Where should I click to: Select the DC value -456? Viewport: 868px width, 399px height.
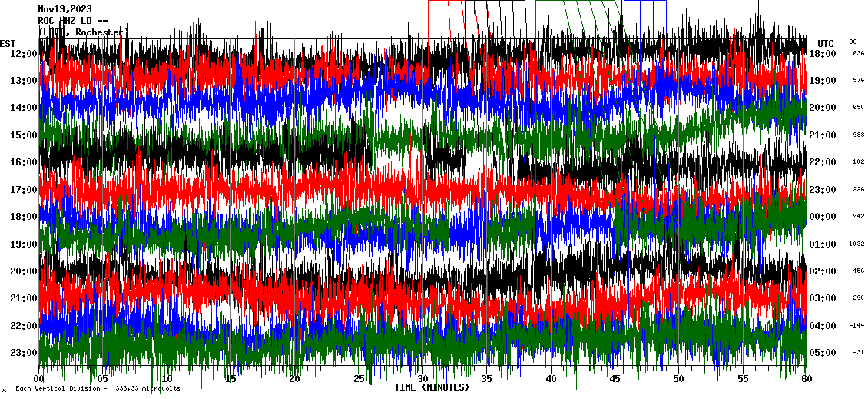click(x=856, y=271)
